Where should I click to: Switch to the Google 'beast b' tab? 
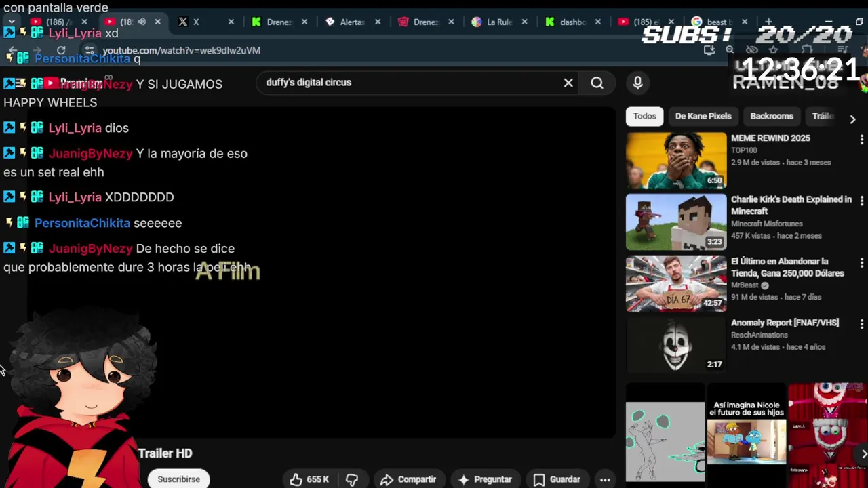717,22
